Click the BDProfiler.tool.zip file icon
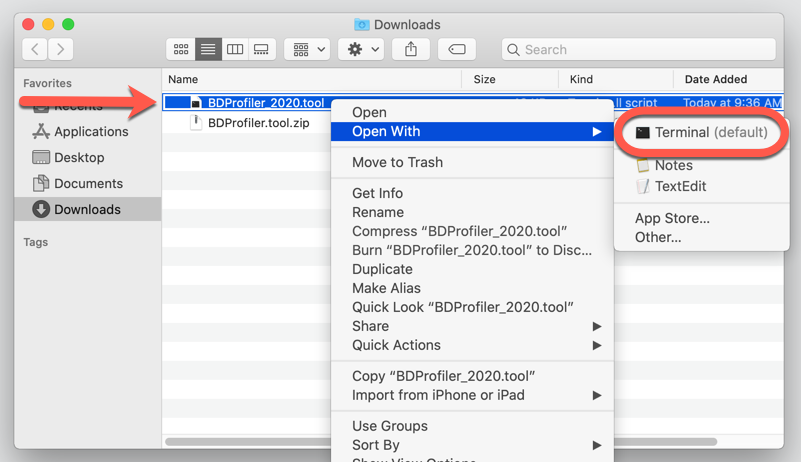Image resolution: width=801 pixels, height=462 pixels. [196, 123]
